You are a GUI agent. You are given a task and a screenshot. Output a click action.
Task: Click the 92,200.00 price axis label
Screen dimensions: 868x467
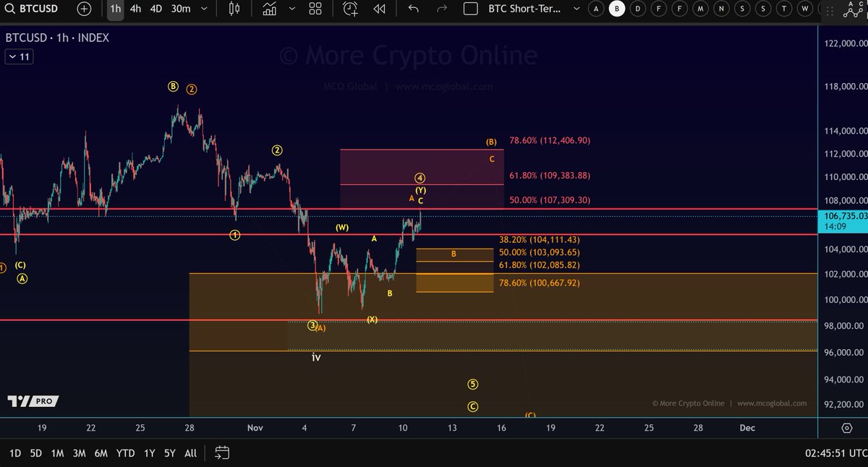tap(844, 405)
